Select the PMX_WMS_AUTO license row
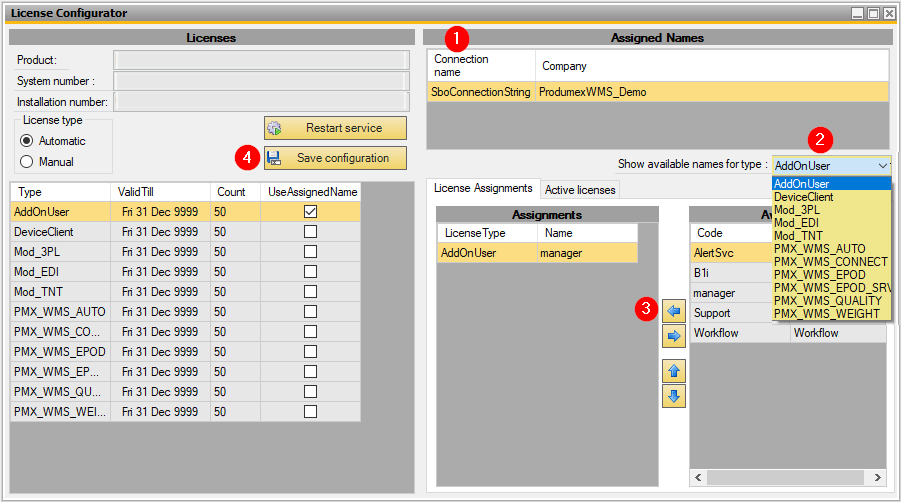901x502 pixels. tap(60, 312)
